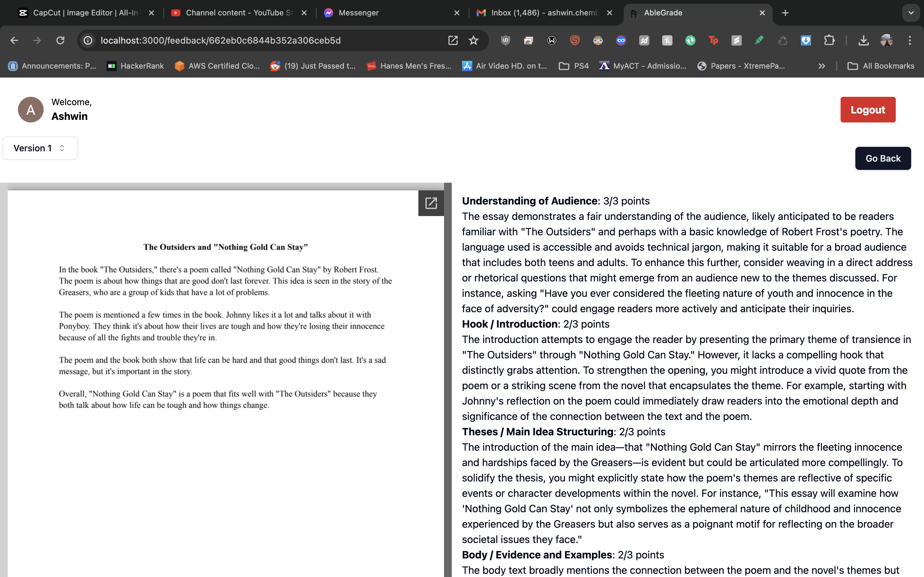This screenshot has height=577, width=924.
Task: Click the red Logout button
Action: pyautogui.click(x=868, y=110)
